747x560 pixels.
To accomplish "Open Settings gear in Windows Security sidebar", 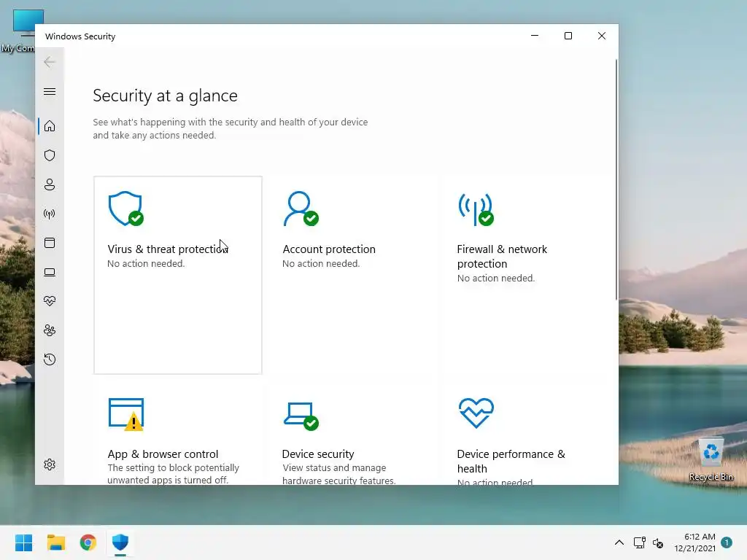I will (50, 464).
